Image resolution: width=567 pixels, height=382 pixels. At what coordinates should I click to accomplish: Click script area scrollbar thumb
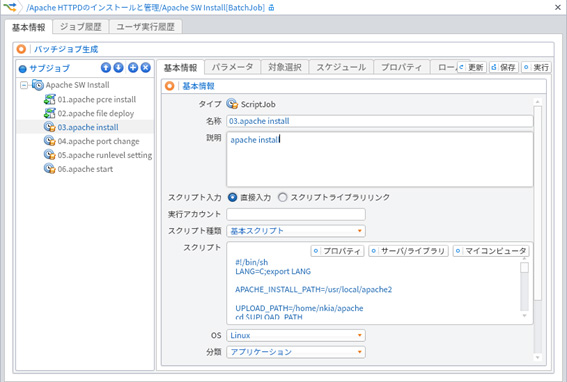click(524, 268)
